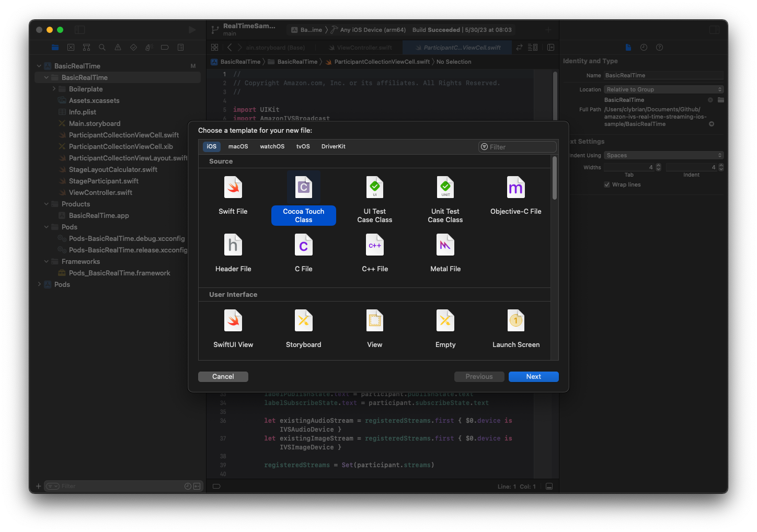Image resolution: width=757 pixels, height=532 pixels.
Task: Open the file inspector in the right panel
Action: (x=627, y=47)
